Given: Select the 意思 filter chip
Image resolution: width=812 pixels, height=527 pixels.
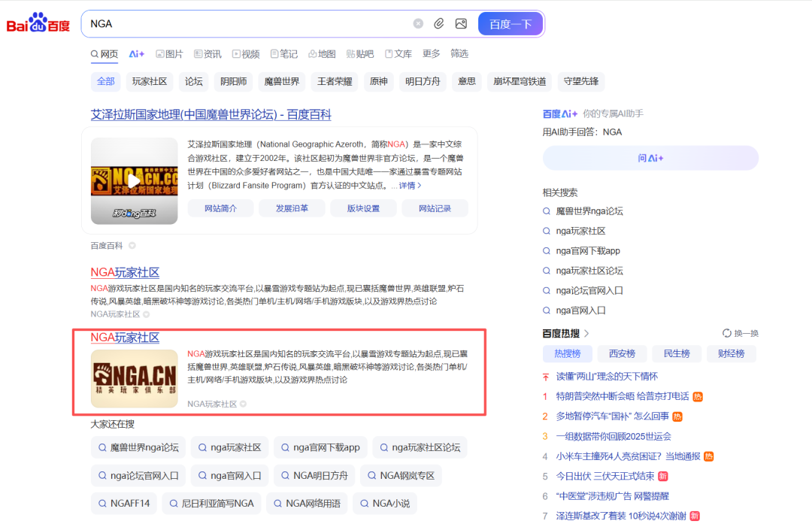Looking at the screenshot, I should tap(467, 81).
